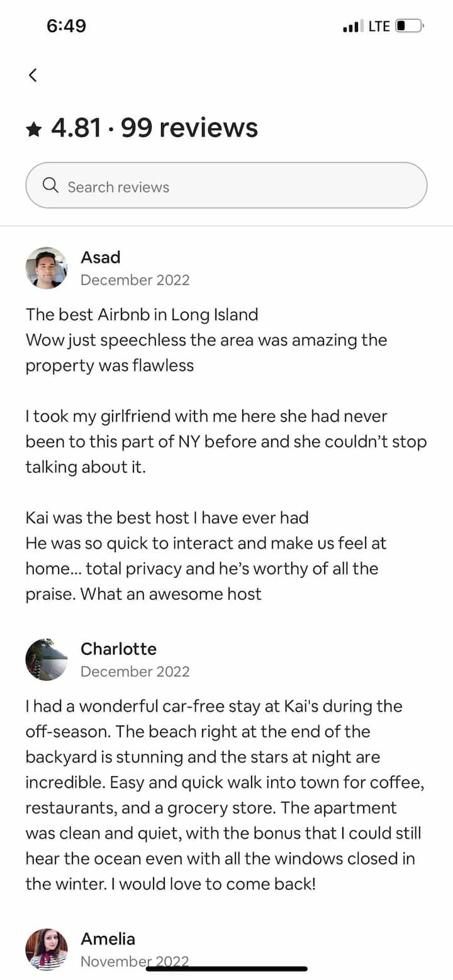Viewport: 453px width, 980px height.
Task: Select the reviewer name Amelia
Action: [108, 938]
